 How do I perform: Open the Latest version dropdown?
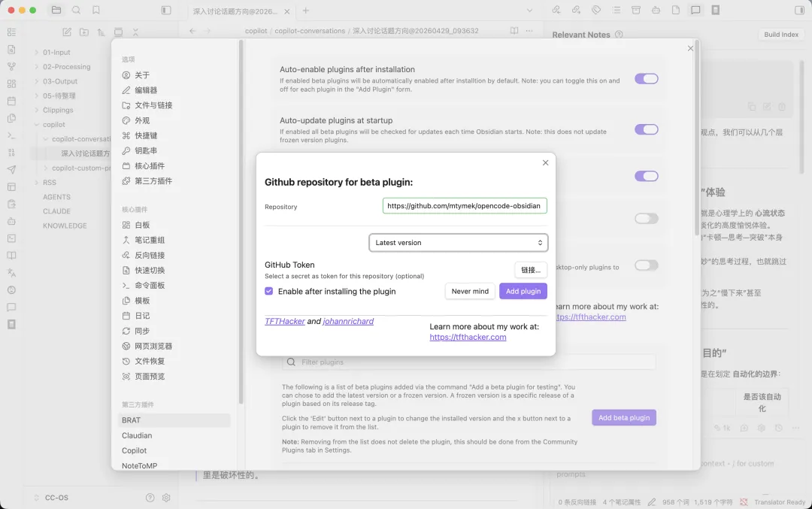pyautogui.click(x=458, y=243)
